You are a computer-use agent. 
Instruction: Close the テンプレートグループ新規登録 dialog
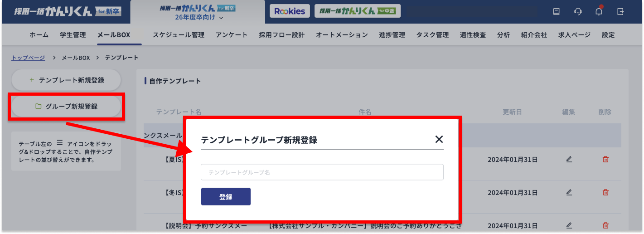(439, 139)
